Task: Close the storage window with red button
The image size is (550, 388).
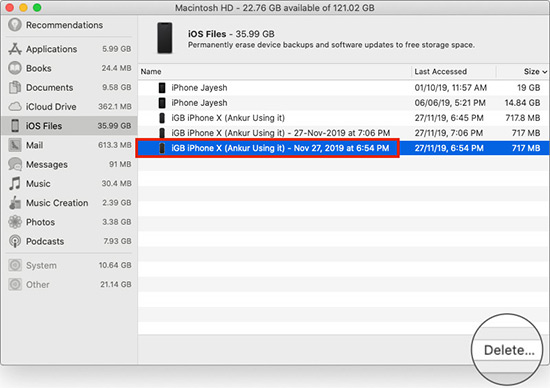Action: (x=9, y=7)
